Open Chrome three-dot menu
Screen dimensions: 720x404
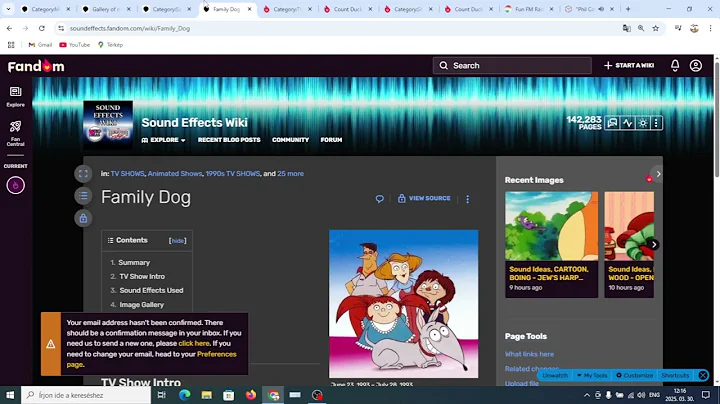point(710,28)
